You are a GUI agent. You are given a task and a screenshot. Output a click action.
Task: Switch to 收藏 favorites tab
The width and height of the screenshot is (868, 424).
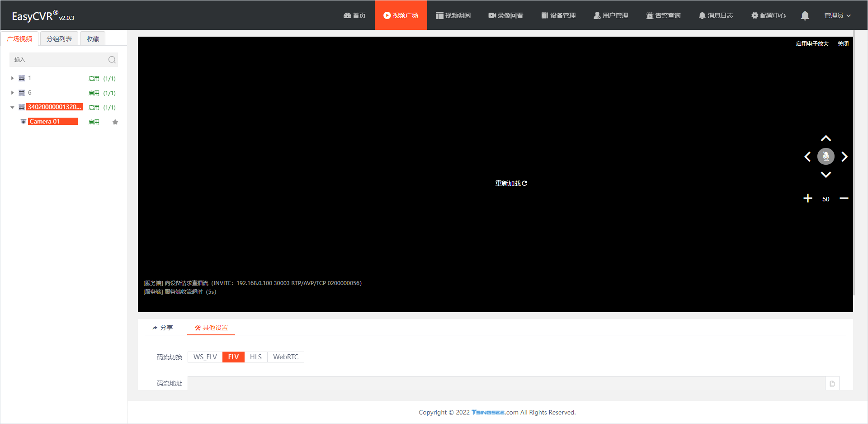click(93, 39)
